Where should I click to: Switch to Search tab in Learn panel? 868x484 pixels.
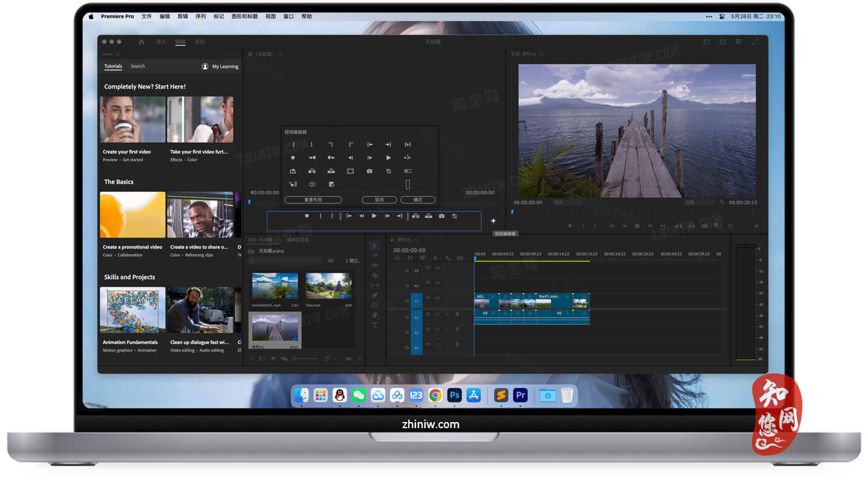(x=138, y=66)
